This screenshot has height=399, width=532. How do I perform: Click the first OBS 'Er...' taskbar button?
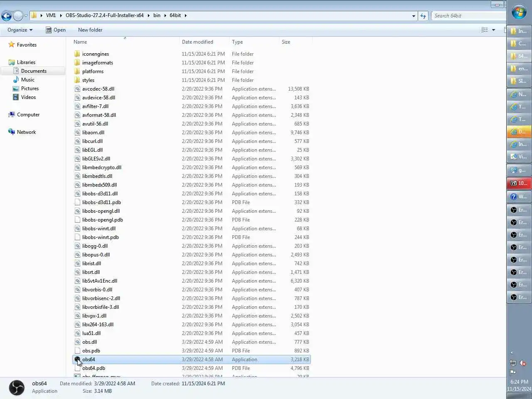[519, 210]
